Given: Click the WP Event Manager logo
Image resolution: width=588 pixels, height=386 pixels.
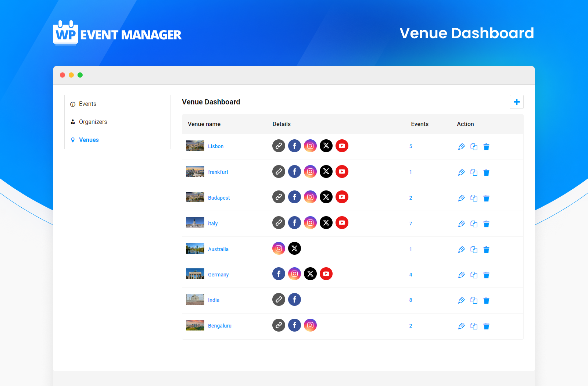Looking at the screenshot, I should [117, 33].
